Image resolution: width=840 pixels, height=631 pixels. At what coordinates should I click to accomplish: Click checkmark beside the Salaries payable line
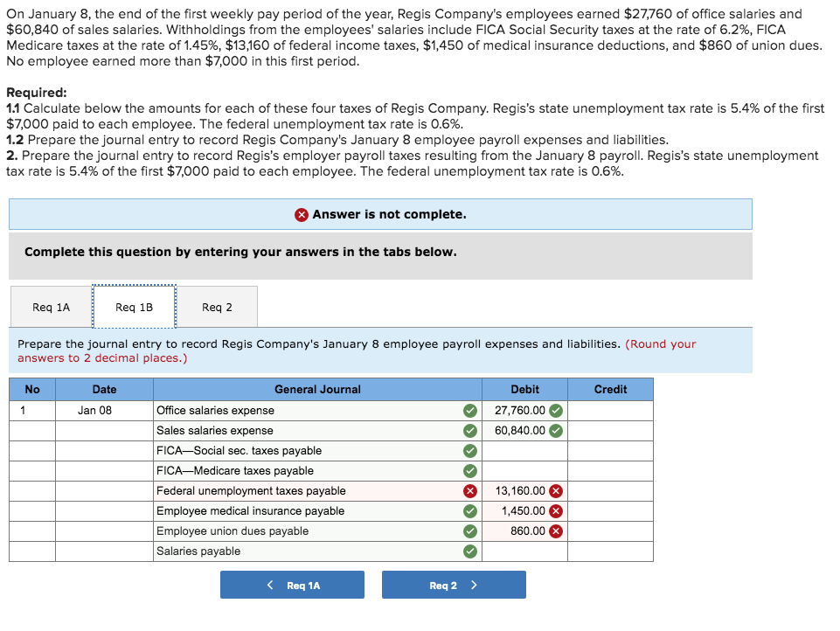tap(469, 551)
